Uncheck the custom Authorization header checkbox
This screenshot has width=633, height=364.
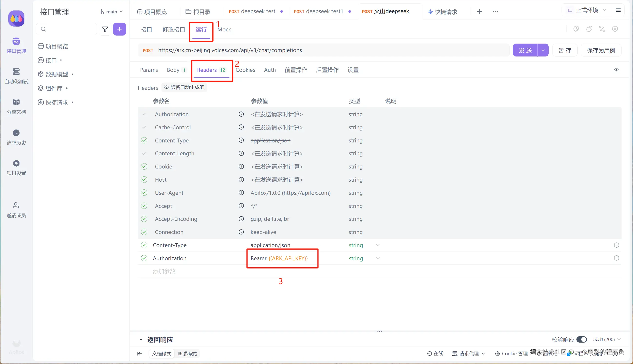[x=144, y=258]
